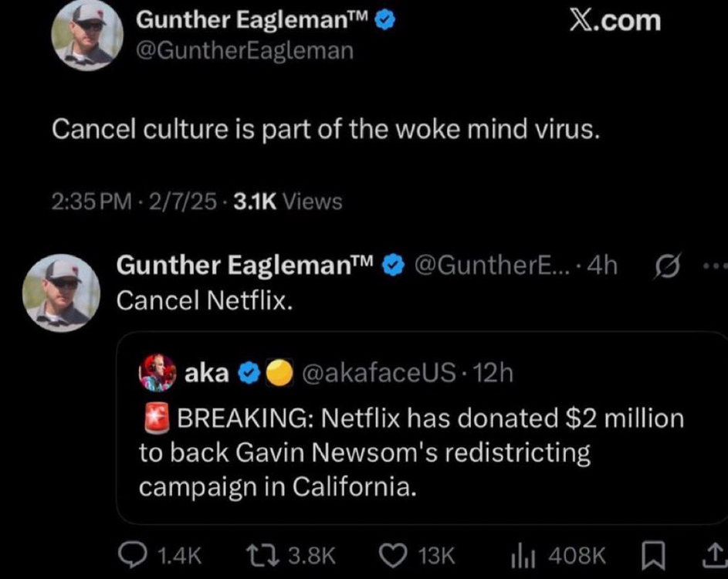Click the 2:35 PM timestamp
The image size is (728, 579).
pos(91,201)
